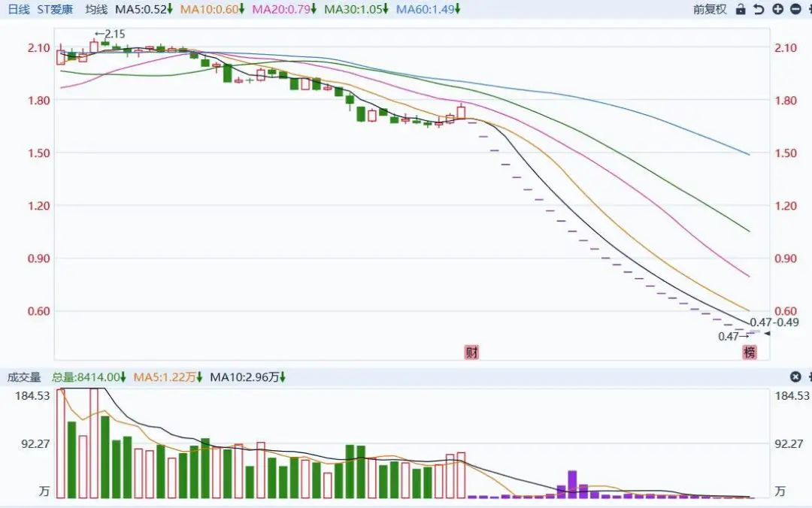Image resolution: width=812 pixels, height=508 pixels.
Task: Click the volume MA5:1.22万 label
Action: coord(168,377)
